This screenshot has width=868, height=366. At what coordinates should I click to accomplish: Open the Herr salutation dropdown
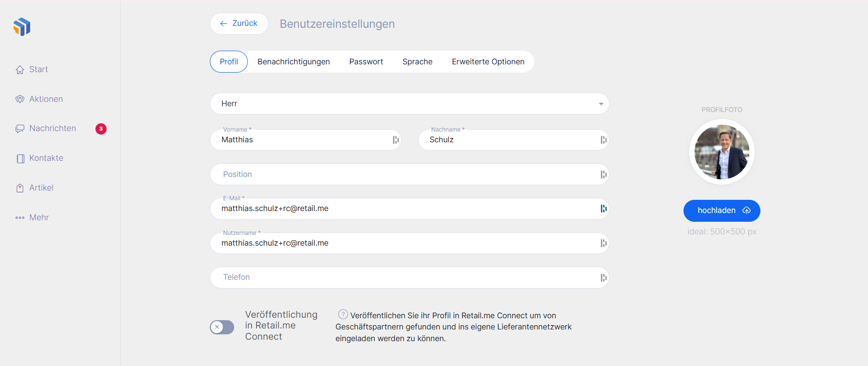409,104
